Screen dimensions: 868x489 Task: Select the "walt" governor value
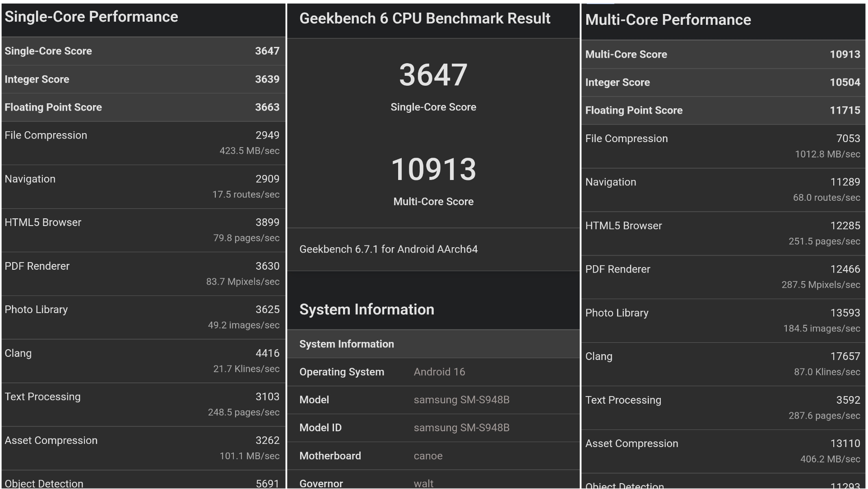pyautogui.click(x=423, y=484)
